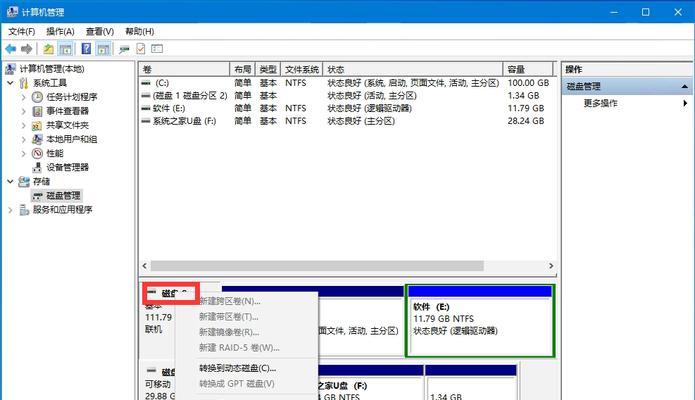Select 设备管理器 tree item
The image size is (695, 400).
[67, 167]
